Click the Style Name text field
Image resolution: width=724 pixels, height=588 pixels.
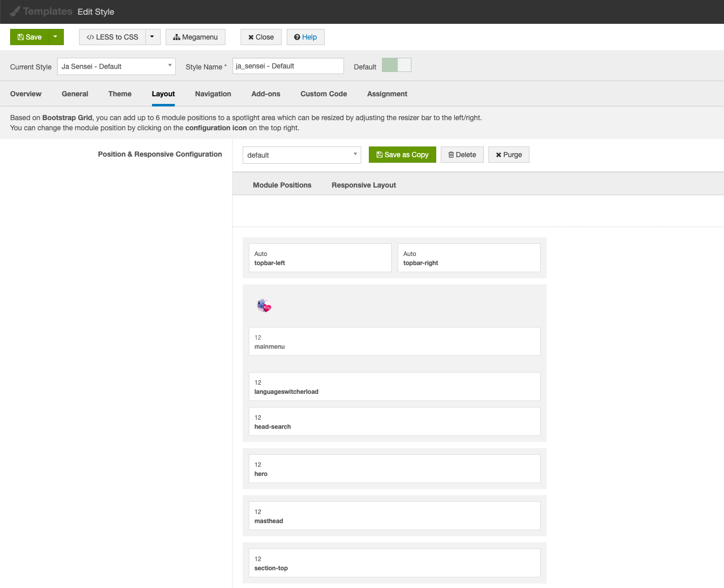point(288,66)
